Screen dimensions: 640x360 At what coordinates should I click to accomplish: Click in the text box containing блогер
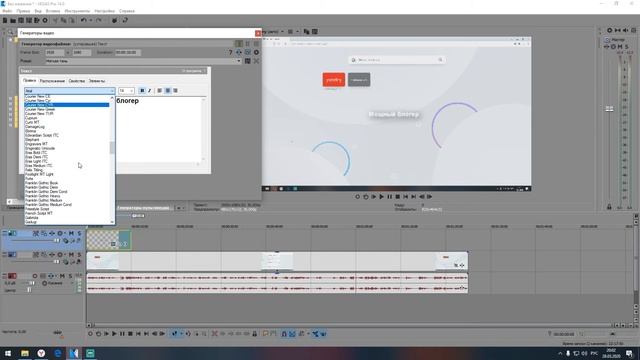pyautogui.click(x=159, y=130)
